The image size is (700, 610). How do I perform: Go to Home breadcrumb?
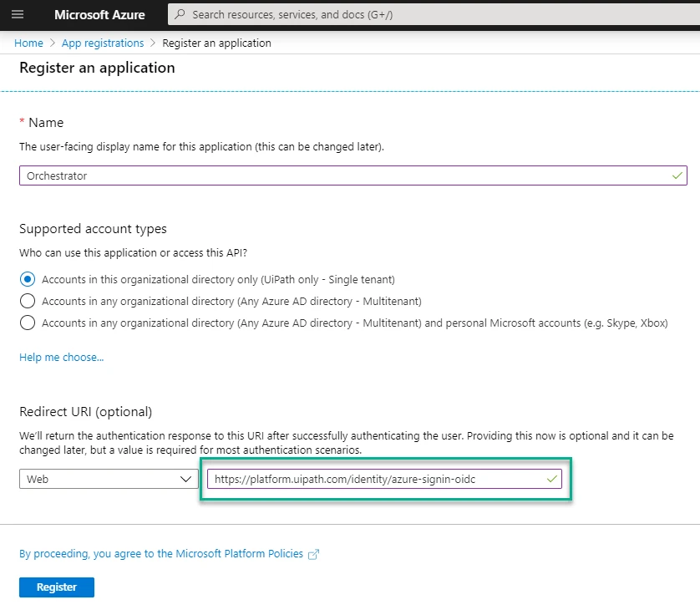pos(28,43)
